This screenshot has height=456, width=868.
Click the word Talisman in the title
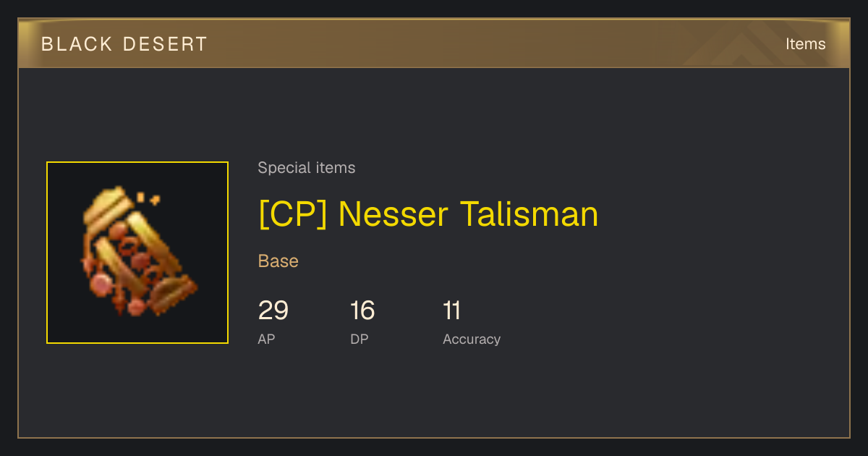(x=529, y=214)
